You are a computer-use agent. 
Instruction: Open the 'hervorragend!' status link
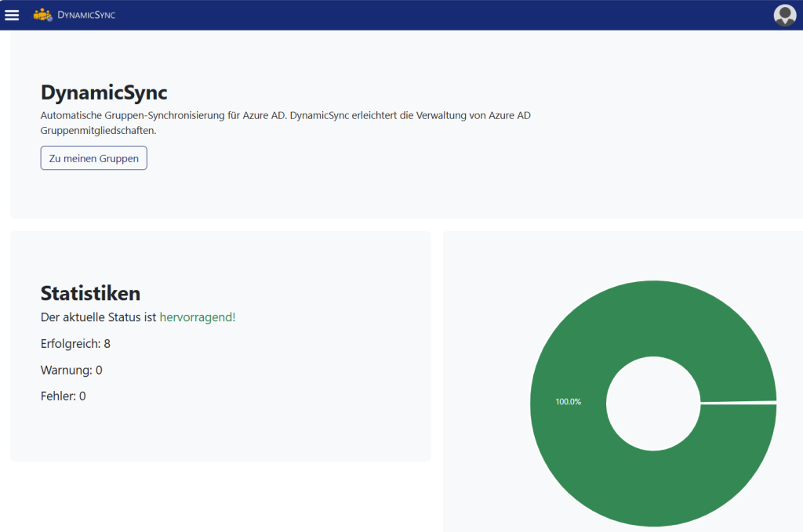[x=197, y=317]
